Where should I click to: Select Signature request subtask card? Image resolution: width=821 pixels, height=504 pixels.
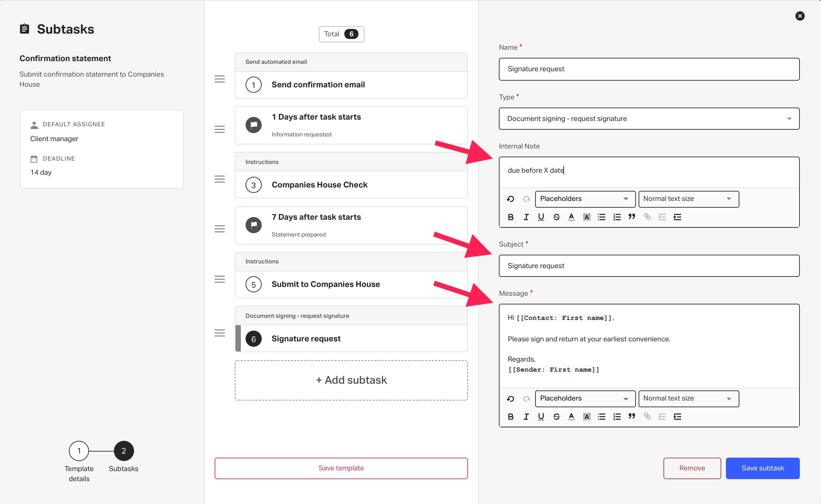[x=351, y=329]
